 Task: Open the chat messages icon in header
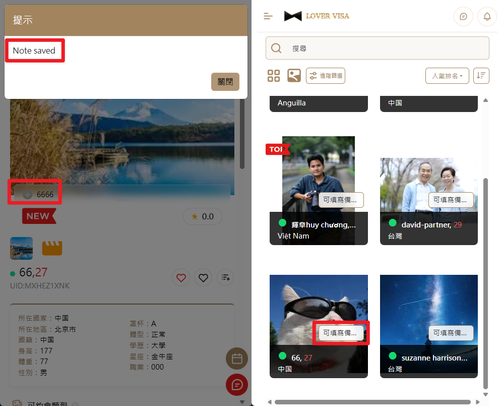click(x=463, y=16)
